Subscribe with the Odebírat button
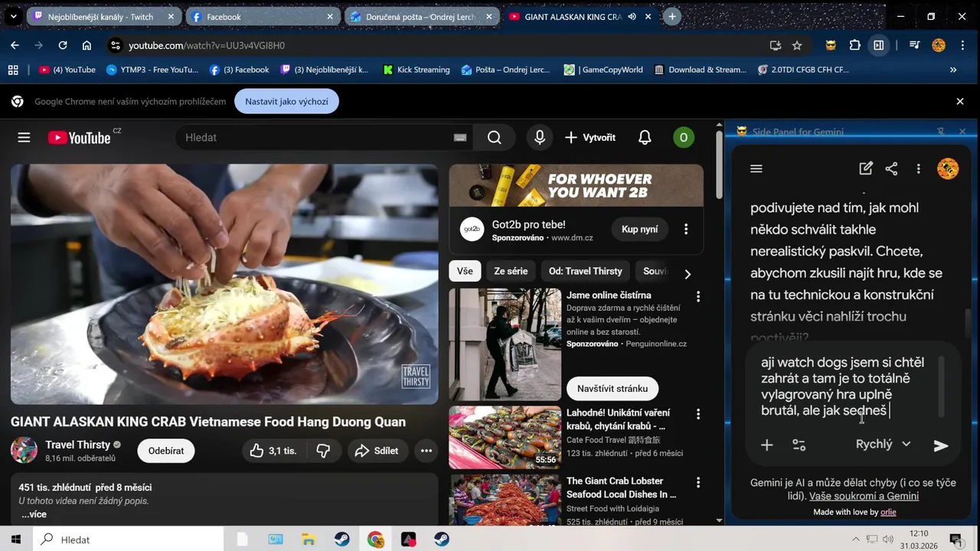The height and width of the screenshot is (551, 980). point(166,451)
